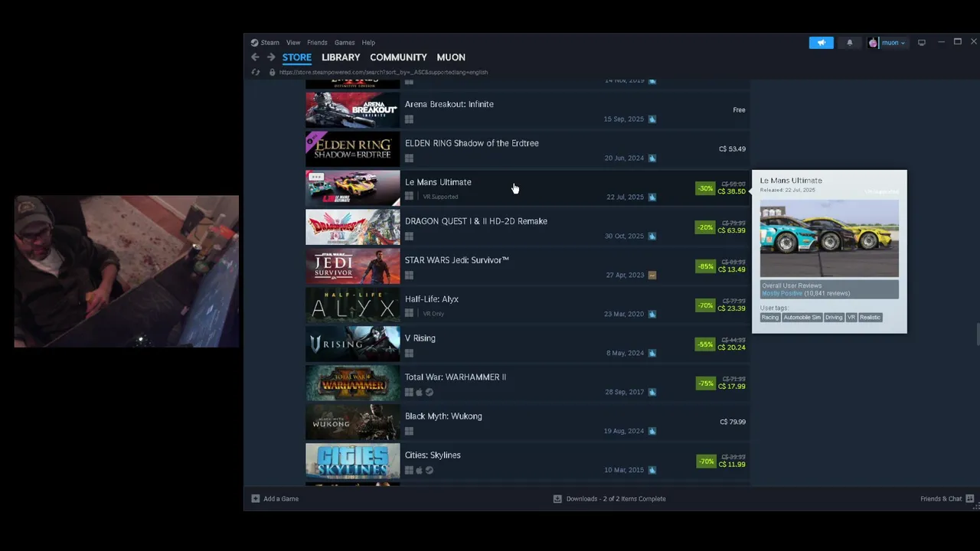Image resolution: width=980 pixels, height=551 pixels.
Task: Click the -70% discount badge on Cities: Skylines
Action: coord(705,461)
